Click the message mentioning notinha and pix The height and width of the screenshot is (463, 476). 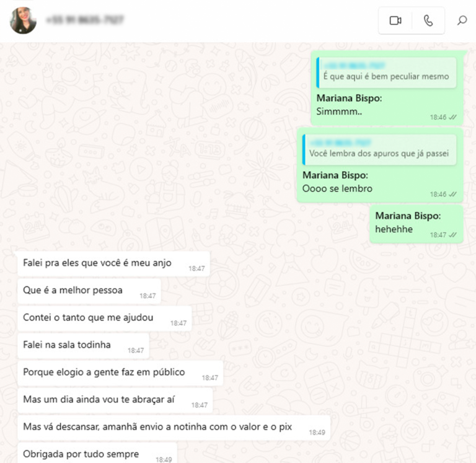click(x=174, y=428)
